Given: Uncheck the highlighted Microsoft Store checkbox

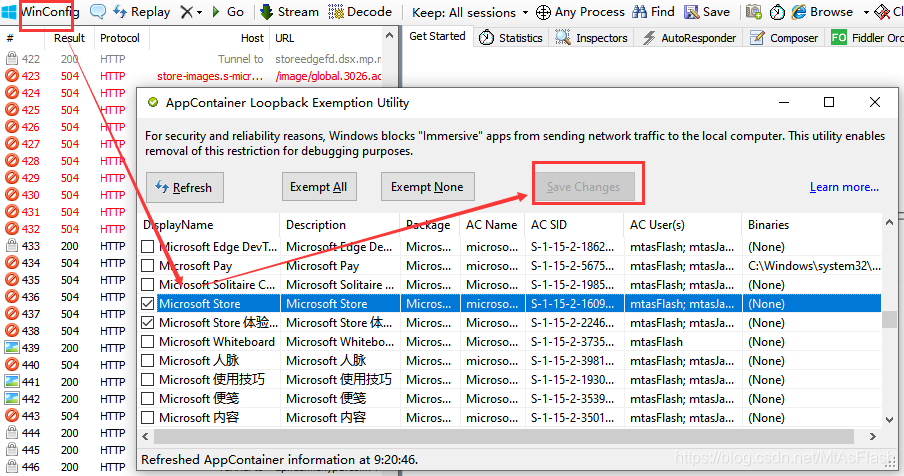Looking at the screenshot, I should coord(148,304).
